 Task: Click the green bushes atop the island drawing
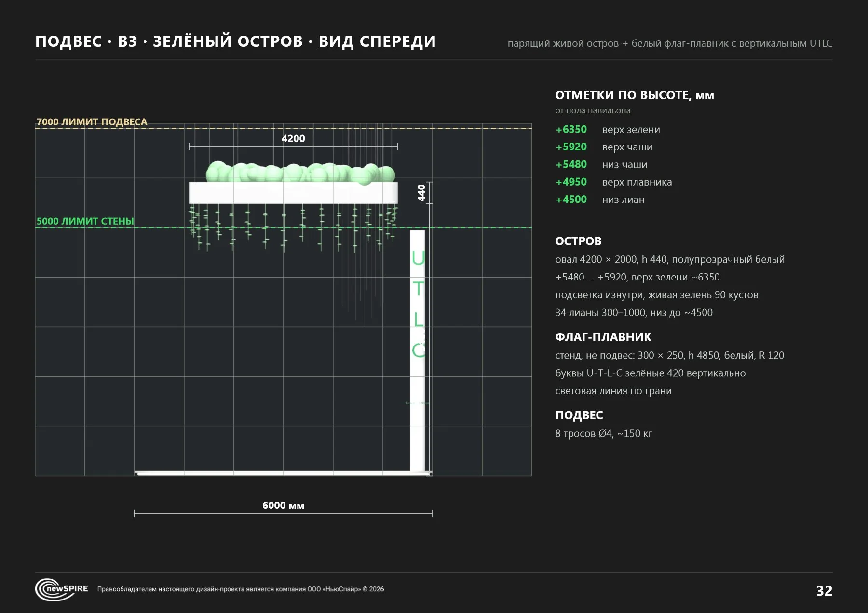click(301, 173)
